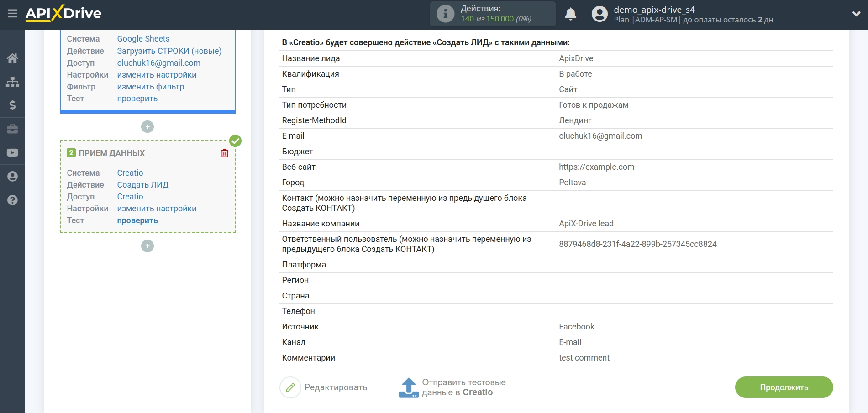Open the hamburger menu in the header
Image resolution: width=868 pixels, height=413 pixels.
coord(12,14)
